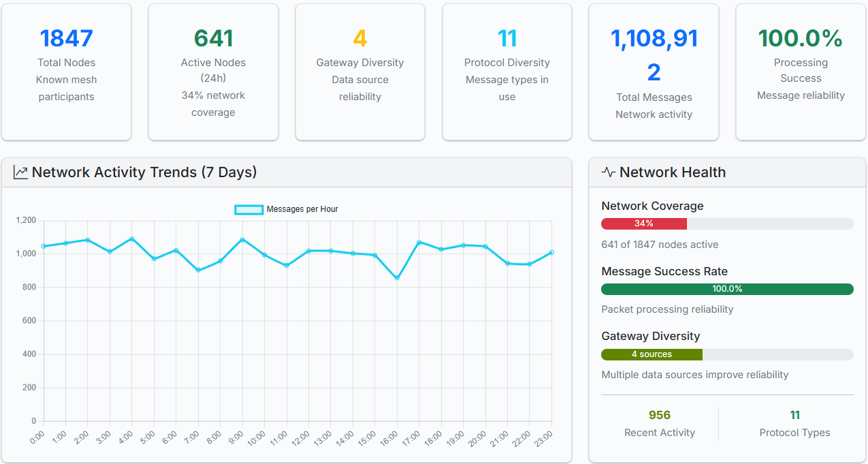The image size is (868, 464).
Task: Click the 16:00 data point on chart
Action: [x=397, y=278]
